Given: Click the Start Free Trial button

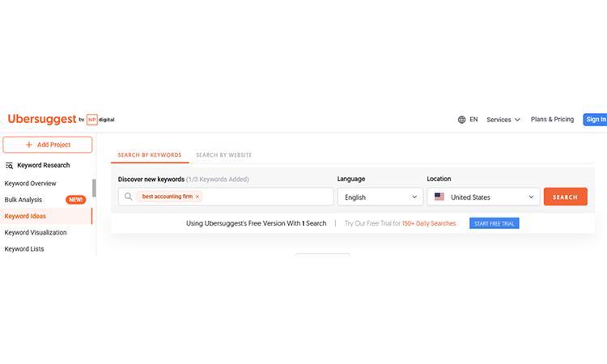Looking at the screenshot, I should (x=494, y=223).
